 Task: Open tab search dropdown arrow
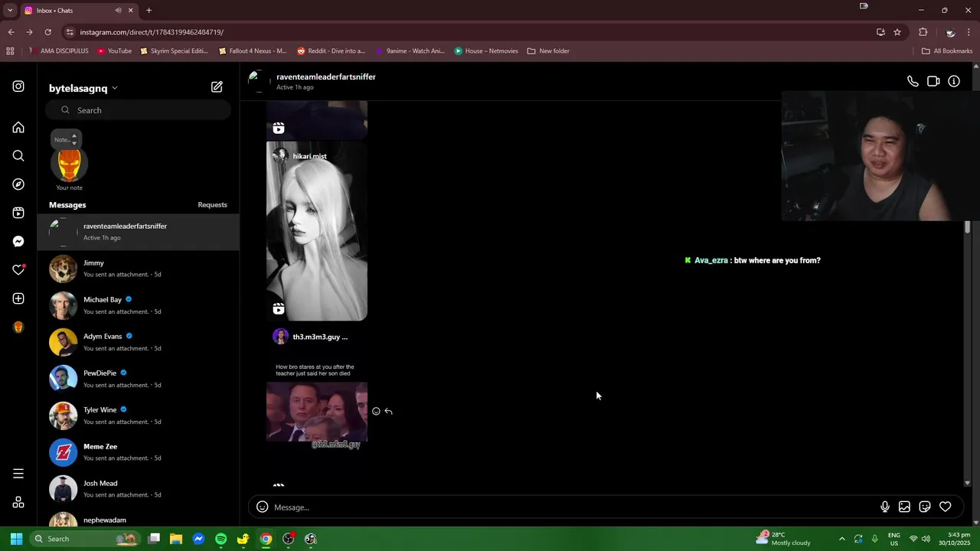pyautogui.click(x=10, y=11)
